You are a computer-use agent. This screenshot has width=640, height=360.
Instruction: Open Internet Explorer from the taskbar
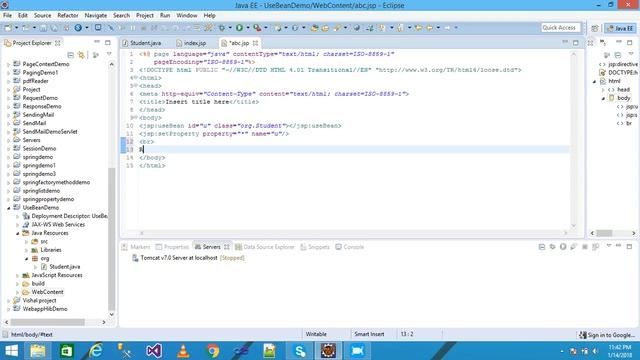[x=96, y=351]
